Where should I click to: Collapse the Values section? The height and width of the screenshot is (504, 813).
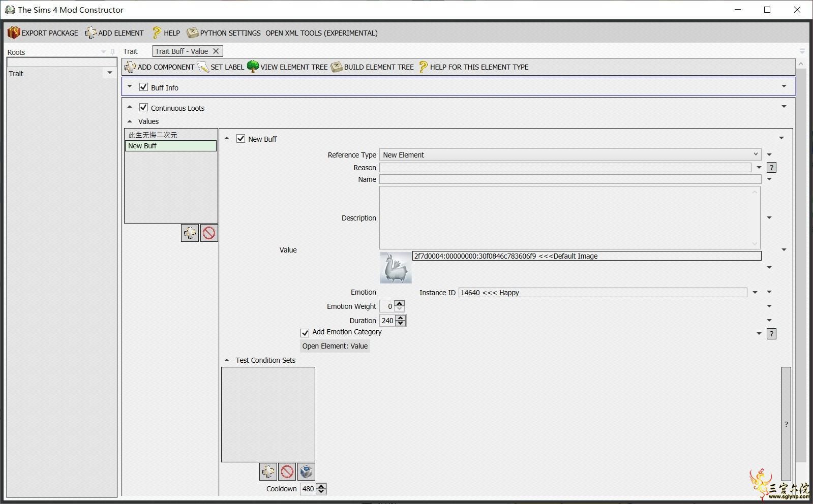pos(130,121)
